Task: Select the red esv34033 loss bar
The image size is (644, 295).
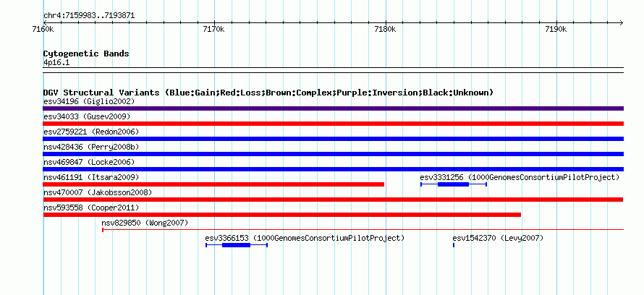Action: click(x=333, y=124)
